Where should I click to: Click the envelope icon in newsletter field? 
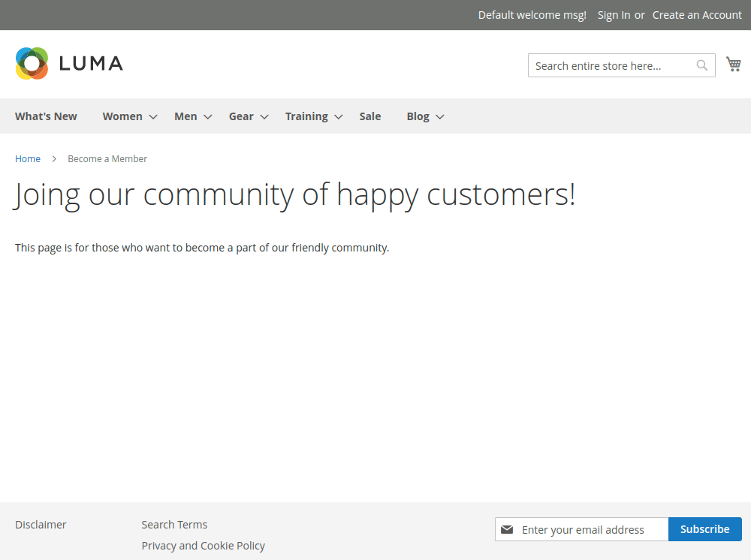507,529
